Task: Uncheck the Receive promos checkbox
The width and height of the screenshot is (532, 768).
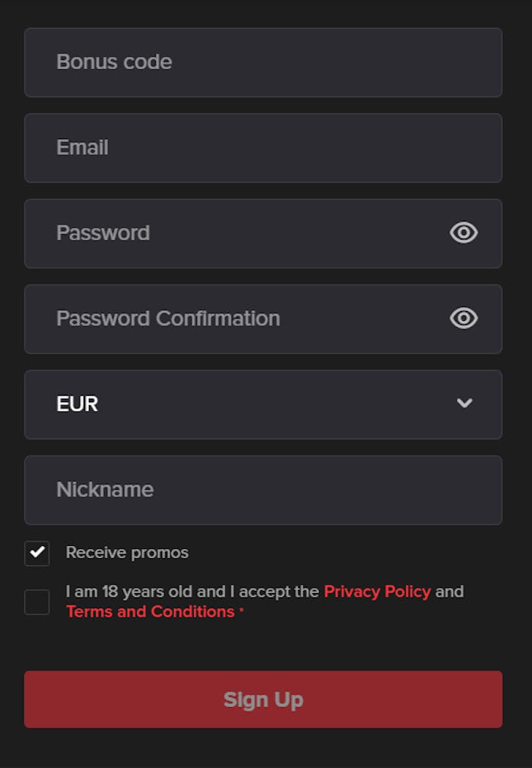Action: [x=37, y=554]
